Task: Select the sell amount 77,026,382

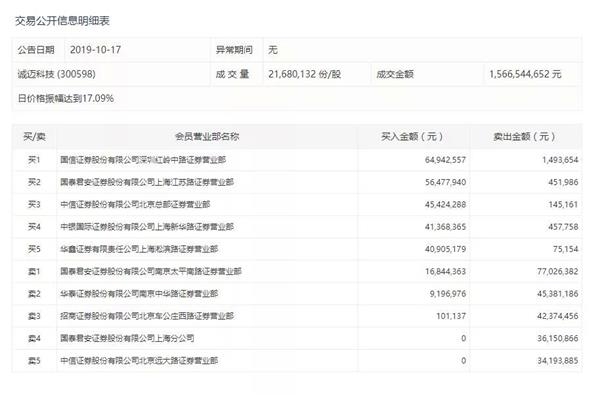Action: (558, 271)
